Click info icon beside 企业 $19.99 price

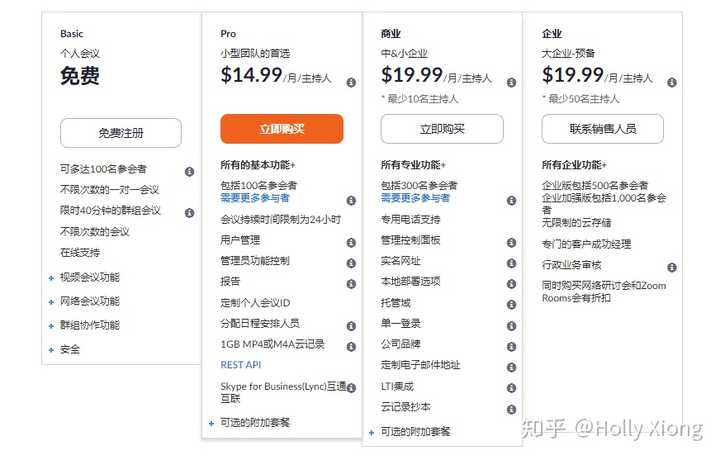[x=672, y=83]
